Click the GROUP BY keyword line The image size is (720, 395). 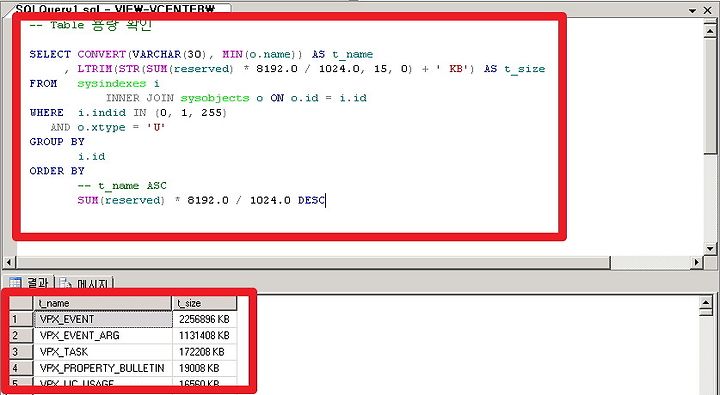(57, 142)
